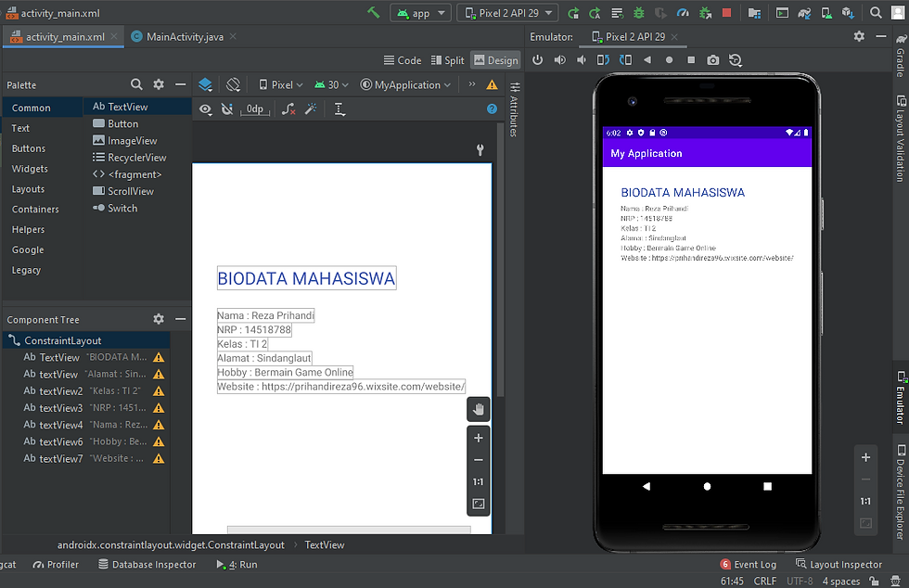Click the design warning triangle icon

pos(493,84)
